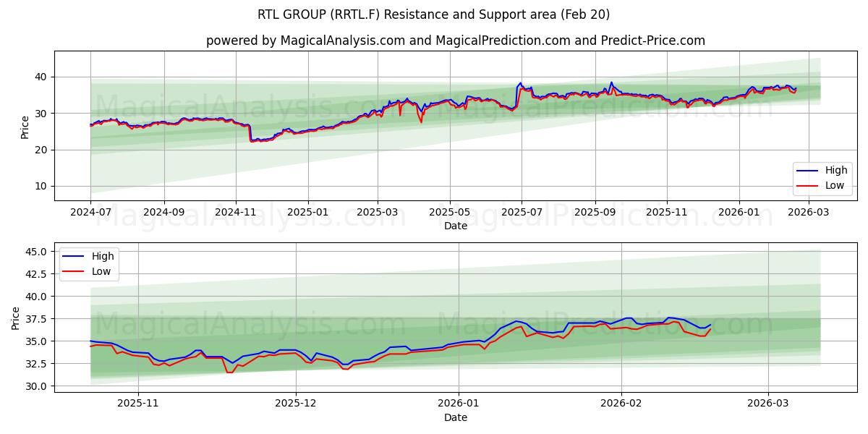Click the '30.0' price tick on bottom chart
This screenshot has height=434, width=868.
tap(36, 386)
